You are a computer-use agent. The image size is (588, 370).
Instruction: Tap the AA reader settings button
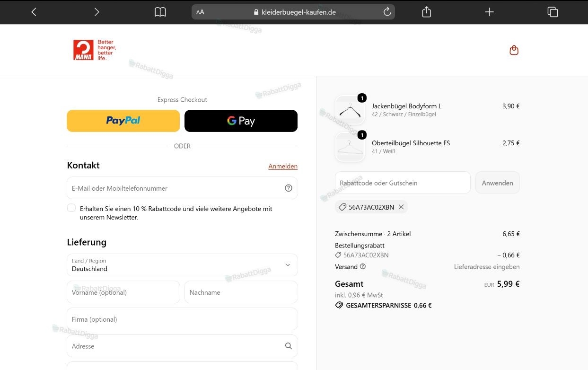pyautogui.click(x=200, y=12)
